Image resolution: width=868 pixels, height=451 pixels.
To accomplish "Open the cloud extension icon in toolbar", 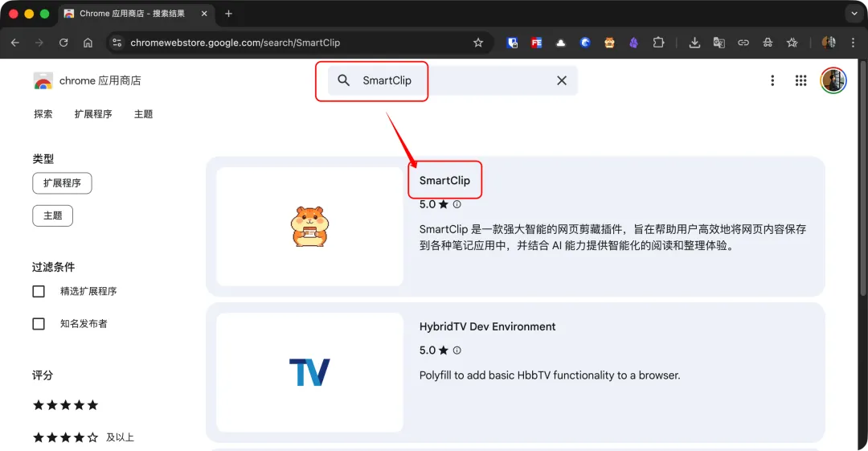I will [561, 43].
